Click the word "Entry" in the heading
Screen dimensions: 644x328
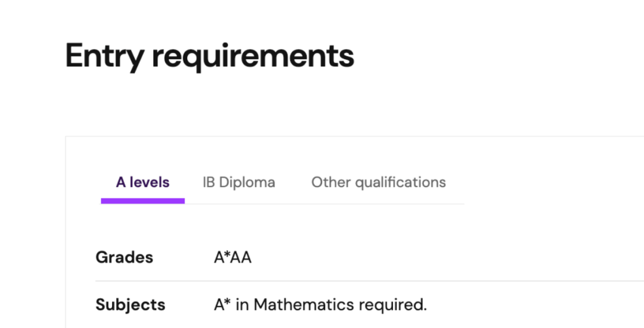tap(104, 57)
